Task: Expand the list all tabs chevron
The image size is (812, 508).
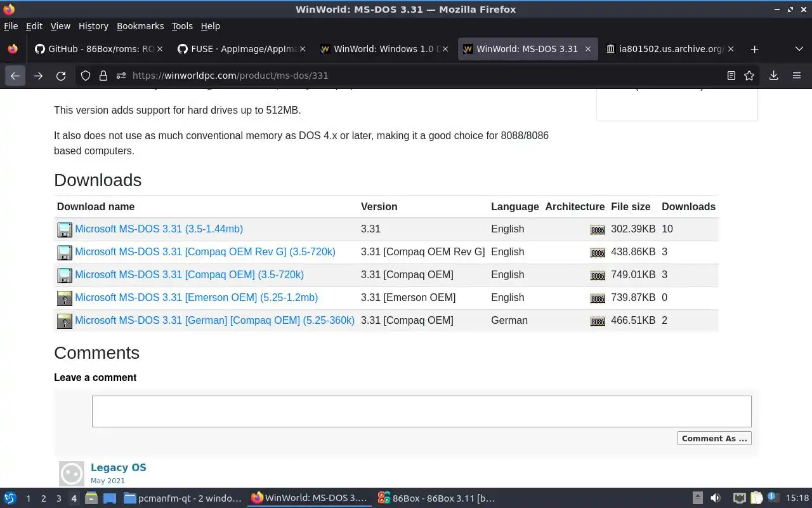Action: click(x=799, y=49)
